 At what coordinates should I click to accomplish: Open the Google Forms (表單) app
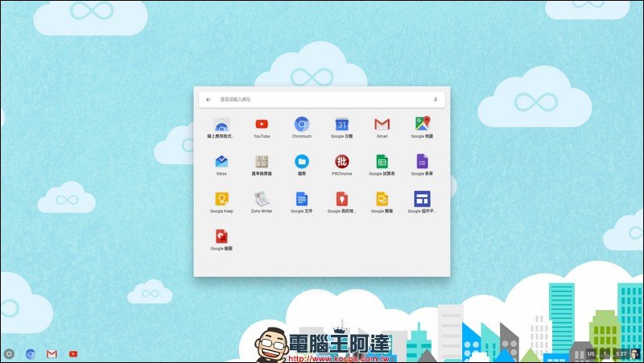(x=422, y=162)
